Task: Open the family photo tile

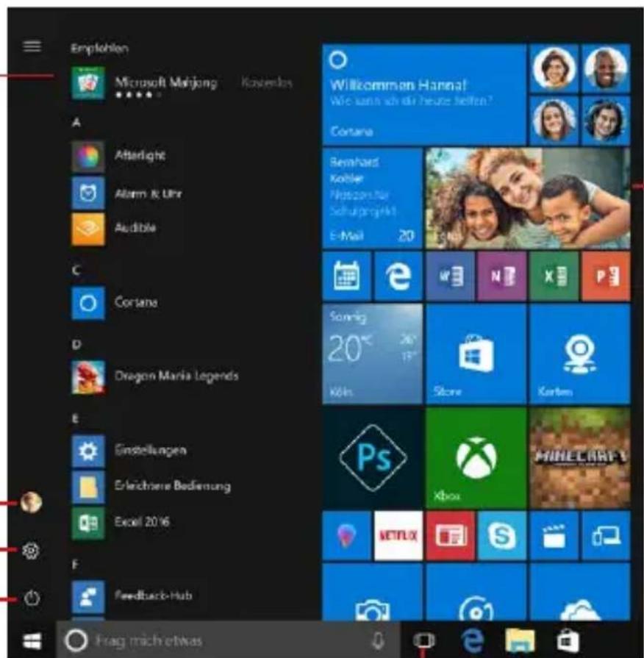Action: tap(527, 199)
